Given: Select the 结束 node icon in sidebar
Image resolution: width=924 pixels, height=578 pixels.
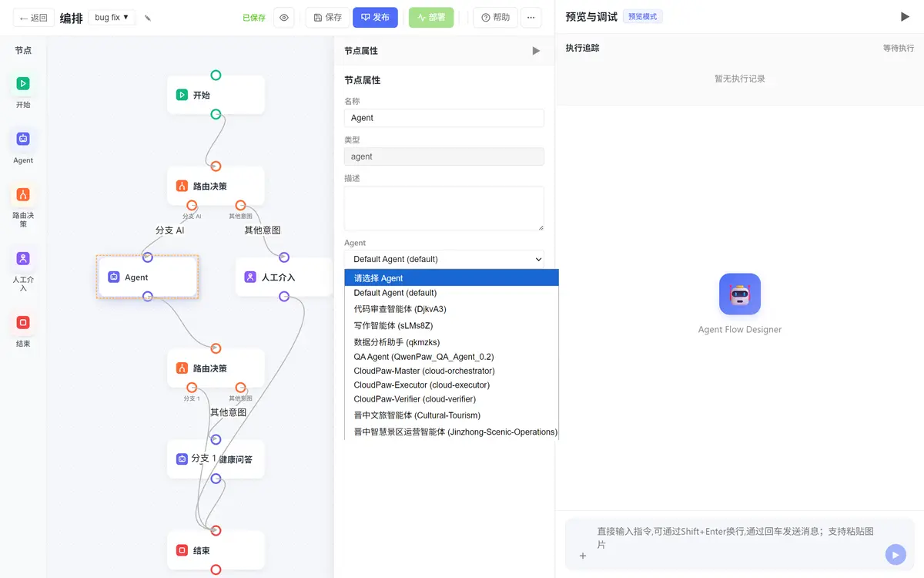Looking at the screenshot, I should point(23,322).
